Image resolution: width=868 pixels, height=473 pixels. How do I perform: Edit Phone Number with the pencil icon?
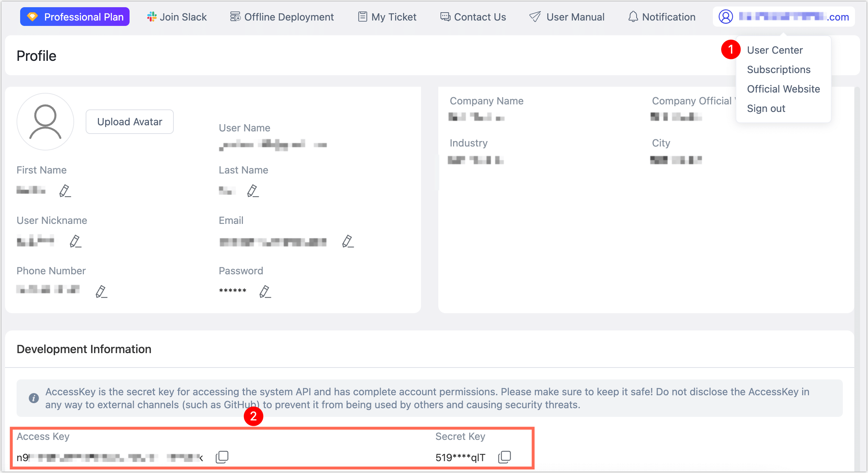tap(101, 292)
